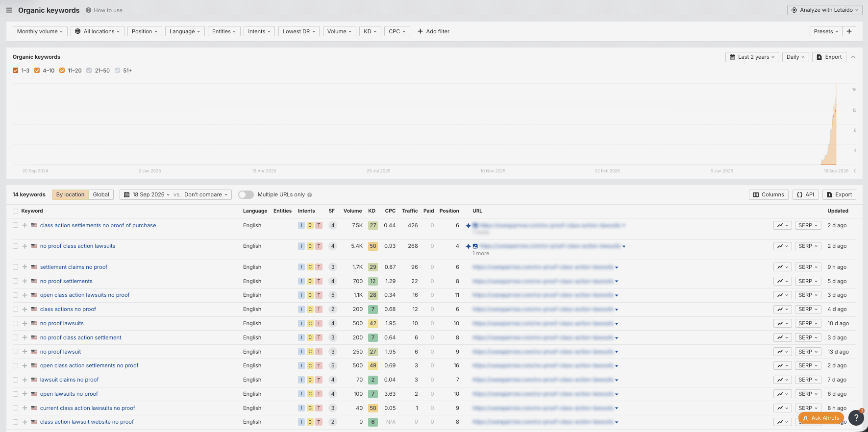Check the row for settlement claims no proof
868x432 pixels.
coord(16,267)
